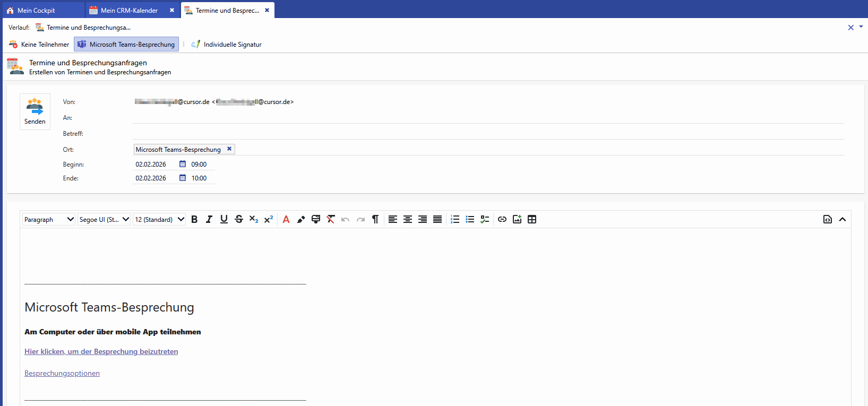Screen dimensions: 868x406
Task: Redo the last edit
Action: coord(360,219)
